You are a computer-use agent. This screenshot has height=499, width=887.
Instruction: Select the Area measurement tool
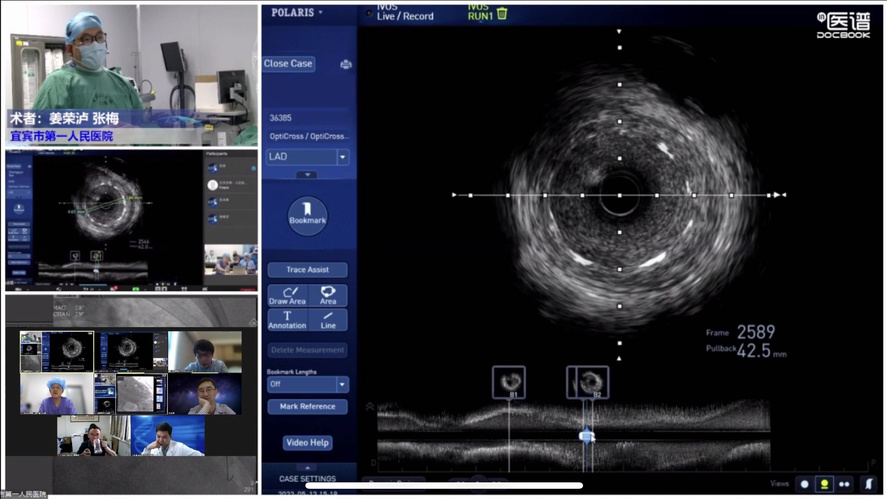point(328,295)
